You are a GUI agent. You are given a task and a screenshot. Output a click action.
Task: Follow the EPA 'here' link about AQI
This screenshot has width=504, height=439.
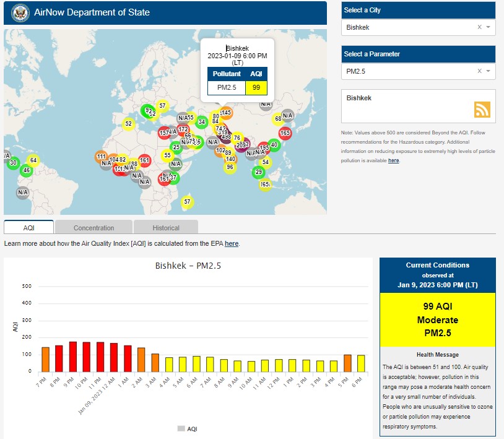click(x=232, y=244)
